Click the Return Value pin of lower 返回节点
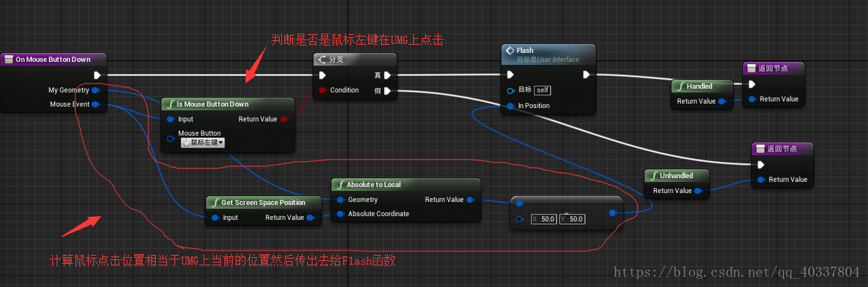 761,179
